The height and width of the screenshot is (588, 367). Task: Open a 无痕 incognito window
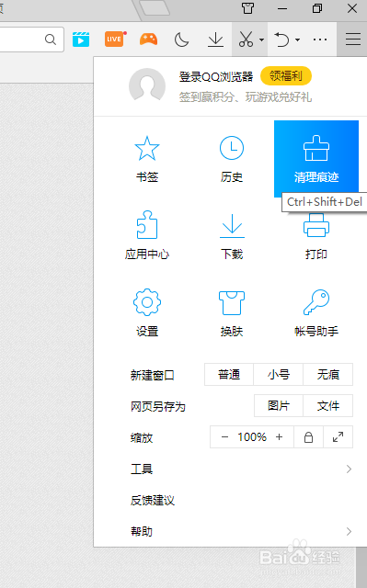tap(328, 374)
